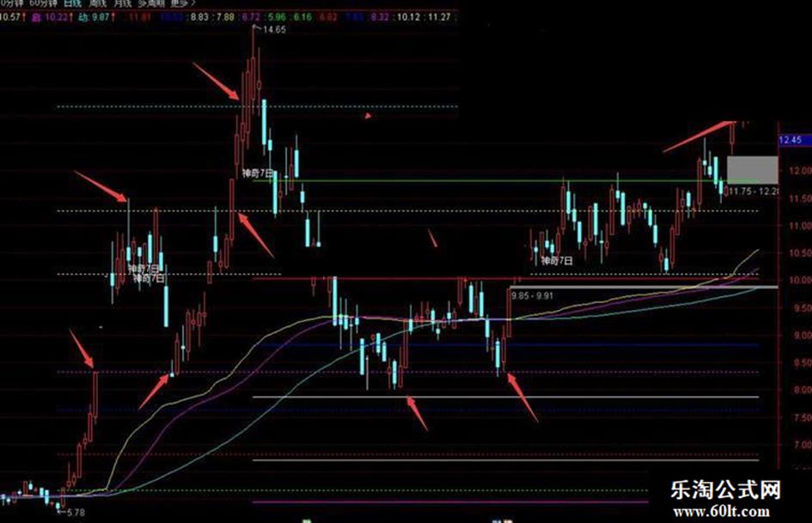Click the 7.88 indicator value
Screen dimensions: 812x523
point(225,17)
